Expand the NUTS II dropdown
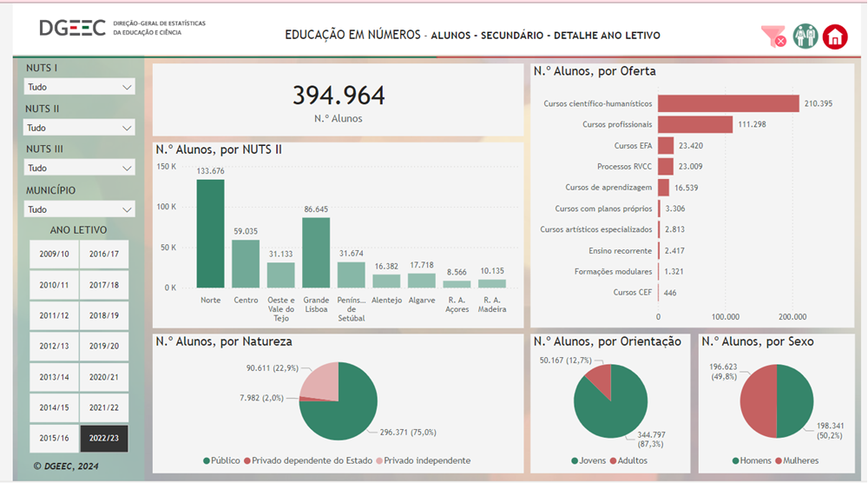This screenshot has height=483, width=868. [x=79, y=128]
